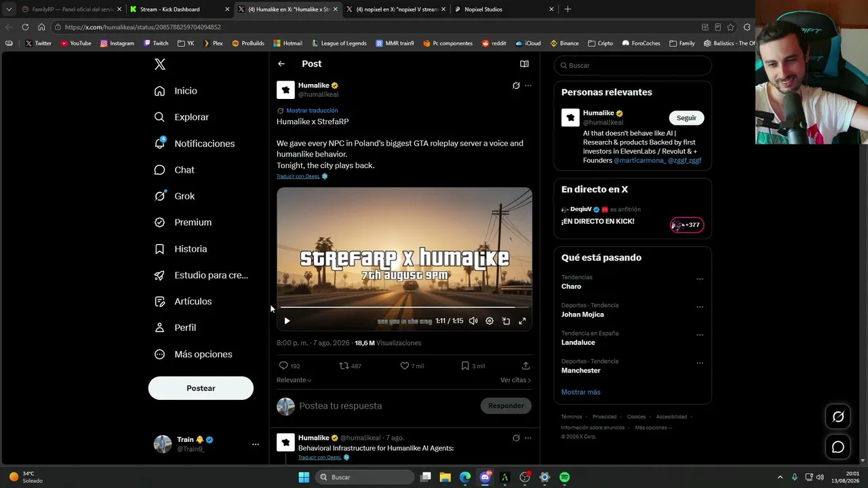Click Mostrar más under trends
The width and height of the screenshot is (868, 488).
click(580, 392)
